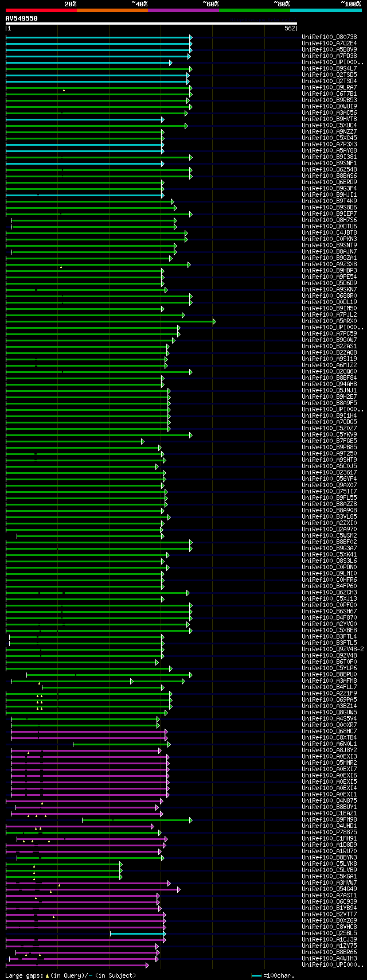The image size is (367, 980).
Task: Click hit UniRef100_C5XBE8
Action: tap(329, 631)
